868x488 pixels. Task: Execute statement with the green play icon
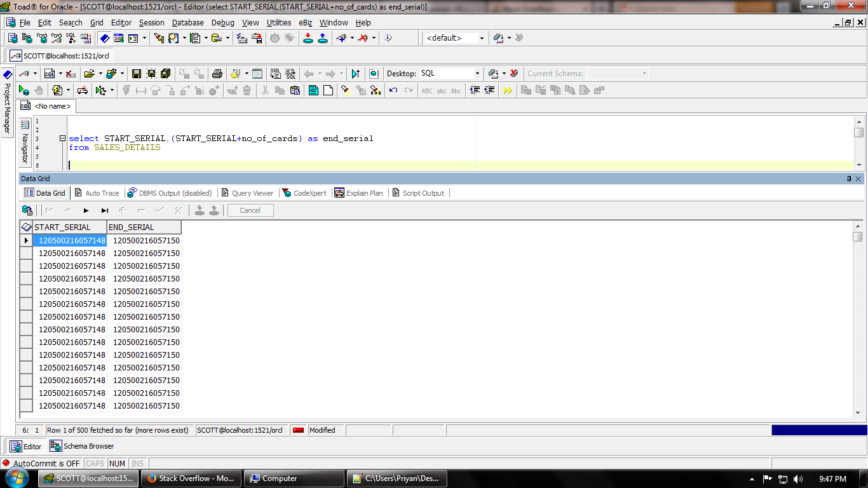point(24,90)
